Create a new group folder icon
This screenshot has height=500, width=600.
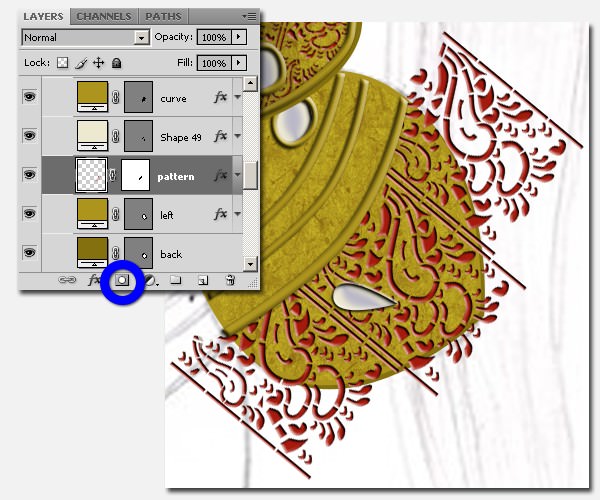pyautogui.click(x=176, y=280)
